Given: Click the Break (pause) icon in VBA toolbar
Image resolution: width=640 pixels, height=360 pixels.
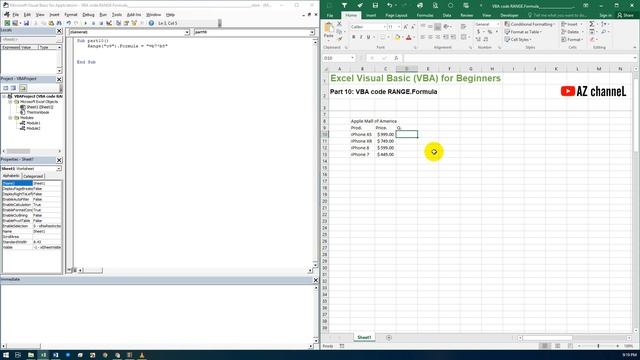Looking at the screenshot, I should (93, 23).
